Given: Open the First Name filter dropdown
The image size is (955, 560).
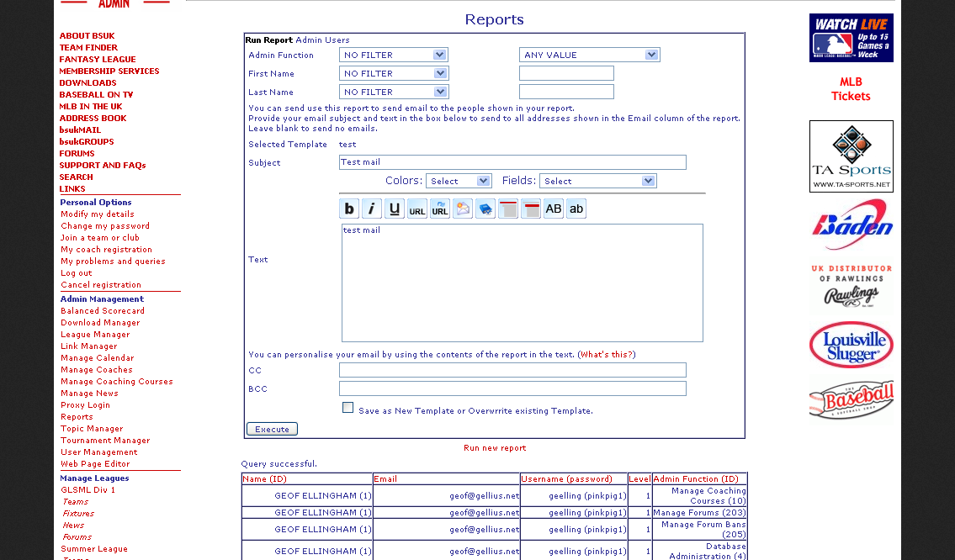Looking at the screenshot, I should (x=394, y=74).
